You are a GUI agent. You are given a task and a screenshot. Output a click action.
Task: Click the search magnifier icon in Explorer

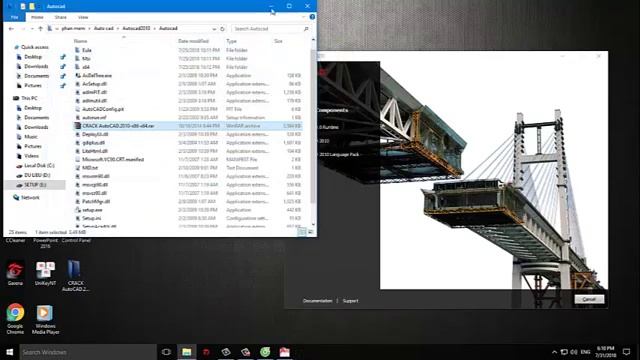[306, 29]
